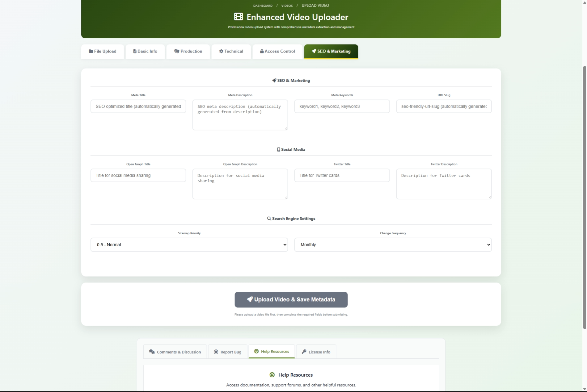The height and width of the screenshot is (392, 587).
Task: Switch to the Production tab
Action: coord(188,51)
